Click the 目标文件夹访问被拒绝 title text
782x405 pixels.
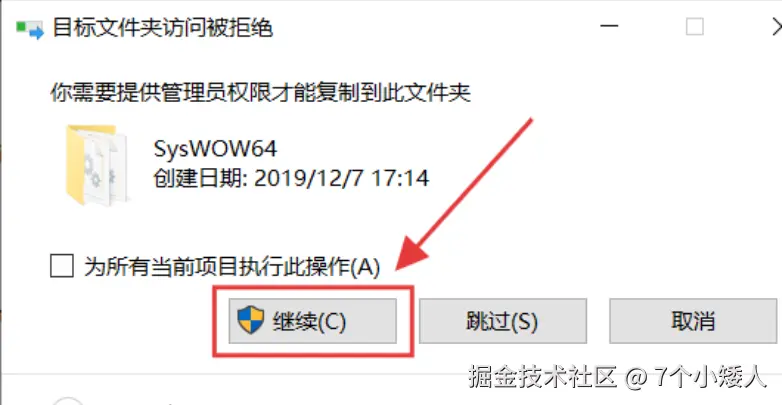pos(163,28)
